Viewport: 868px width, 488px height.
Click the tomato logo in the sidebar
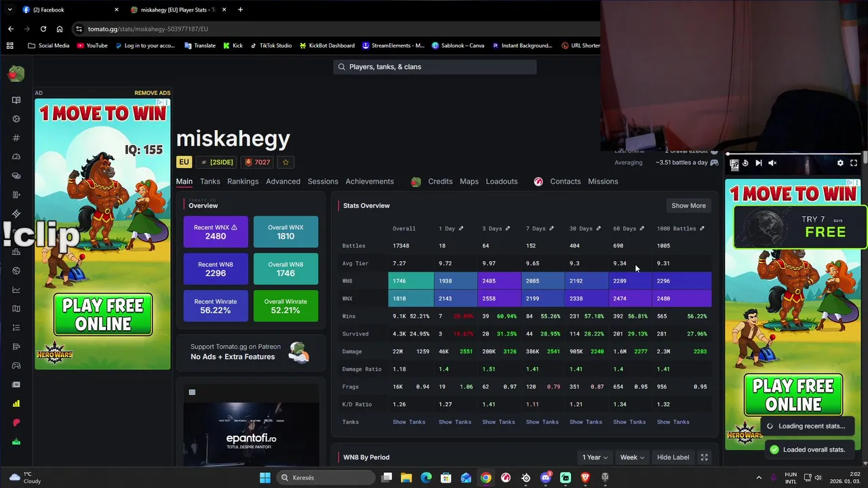tap(16, 73)
